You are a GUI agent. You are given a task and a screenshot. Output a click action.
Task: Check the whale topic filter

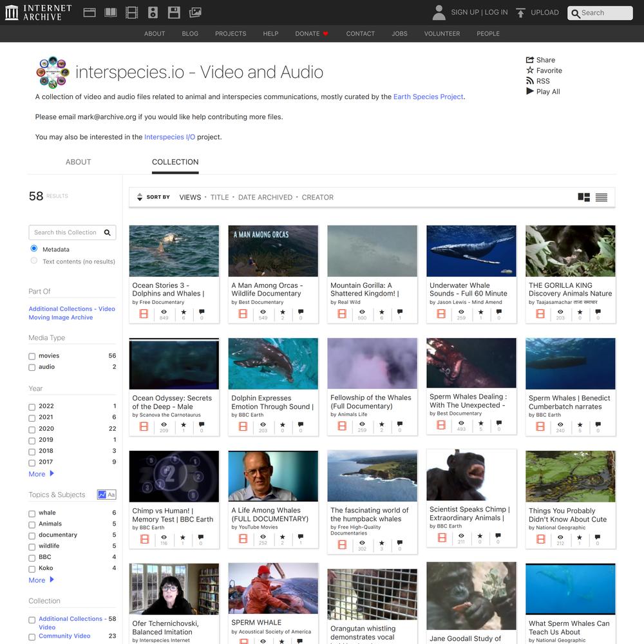click(32, 513)
